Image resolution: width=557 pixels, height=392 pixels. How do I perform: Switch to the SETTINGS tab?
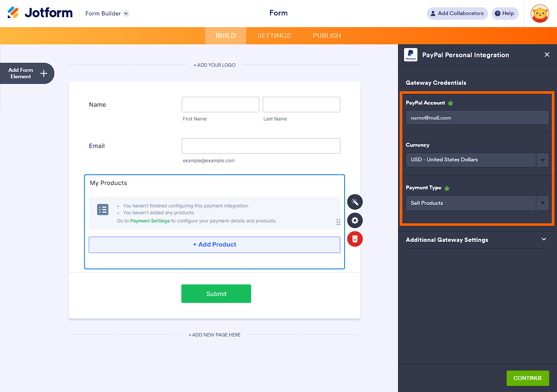pos(274,36)
